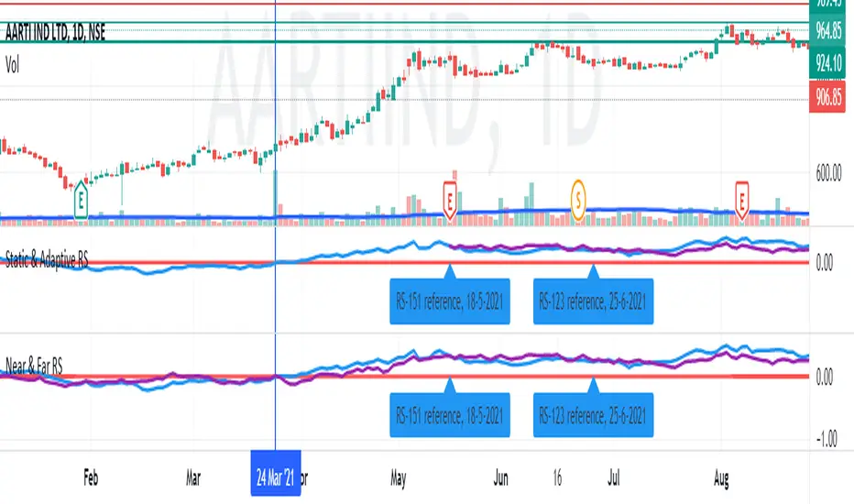This screenshot has width=854, height=504.
Task: Click the 924.10 price label
Action: pos(827,64)
